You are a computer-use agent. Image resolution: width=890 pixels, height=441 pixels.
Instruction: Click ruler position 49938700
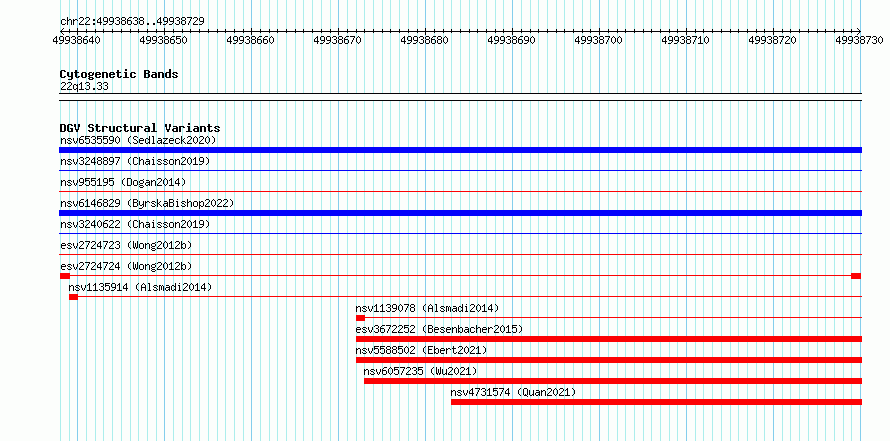(x=599, y=40)
